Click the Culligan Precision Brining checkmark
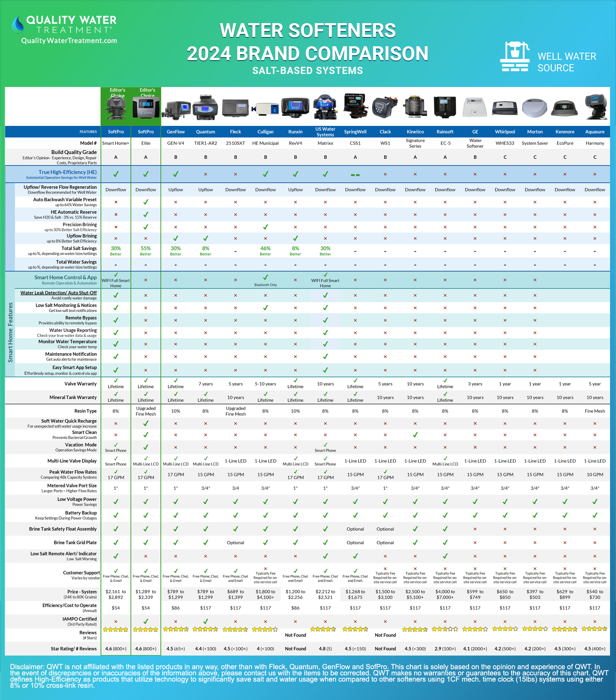Image resolution: width=616 pixels, height=700 pixels. click(265, 227)
